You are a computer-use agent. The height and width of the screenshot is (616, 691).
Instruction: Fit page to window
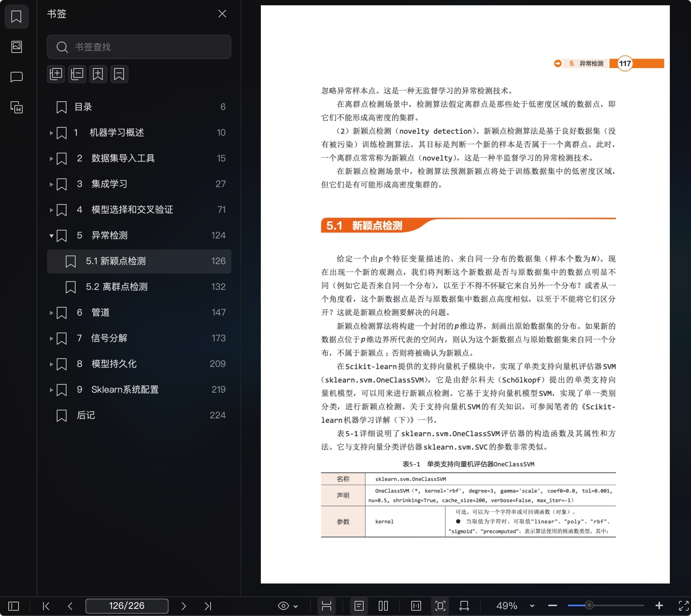(440, 606)
